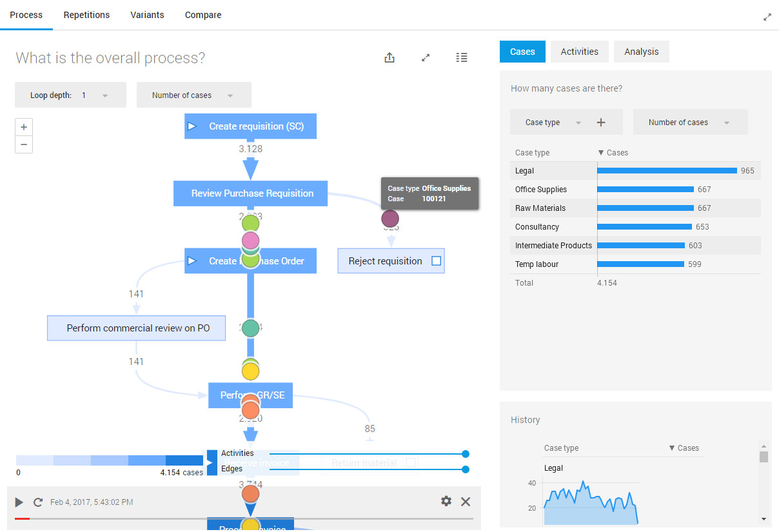779x532 pixels.
Task: Switch to the Repetitions tab
Action: tap(86, 15)
